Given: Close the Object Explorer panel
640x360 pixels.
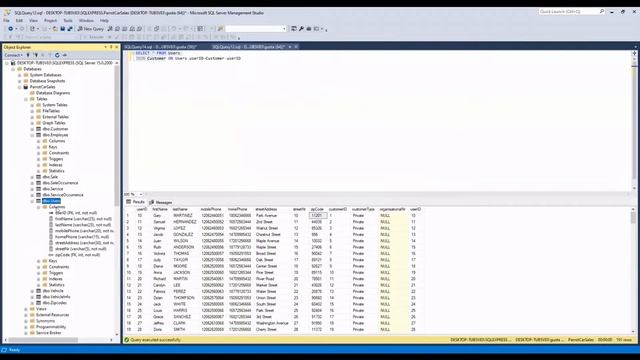Looking at the screenshot, I should [x=116, y=47].
